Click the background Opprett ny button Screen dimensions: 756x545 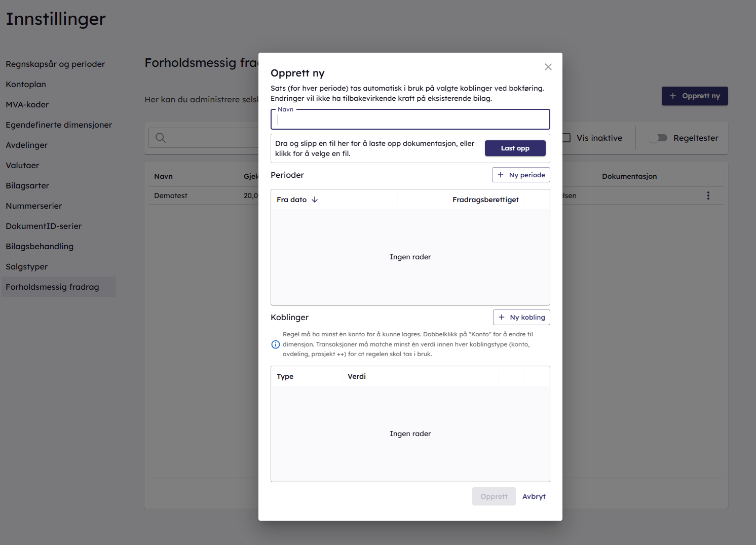point(694,96)
